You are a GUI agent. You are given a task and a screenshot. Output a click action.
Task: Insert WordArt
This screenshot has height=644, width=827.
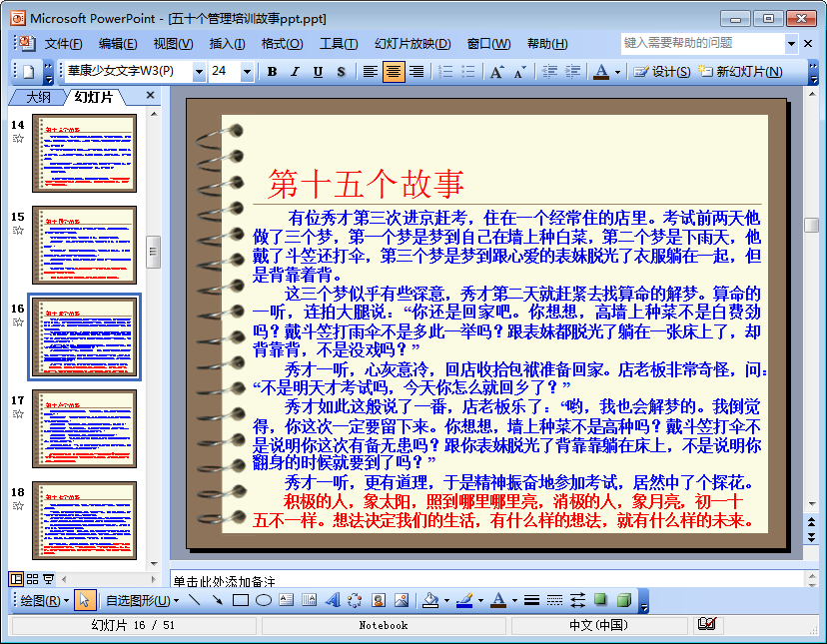(333, 600)
